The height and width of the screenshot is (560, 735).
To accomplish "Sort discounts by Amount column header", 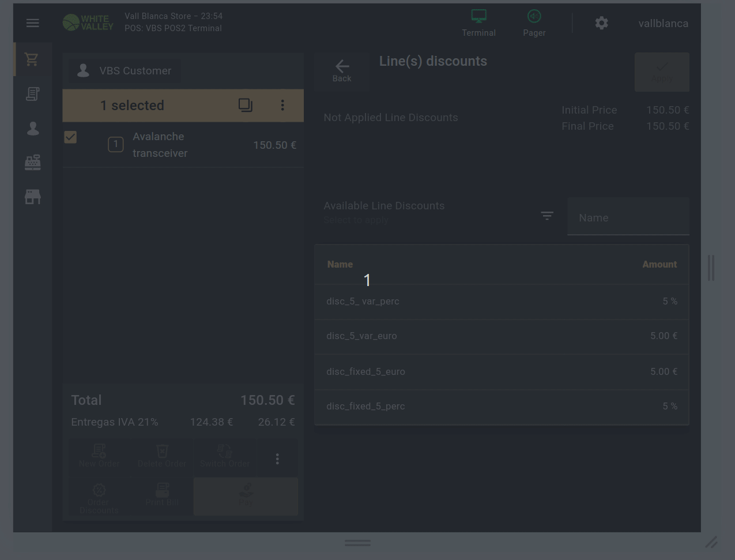I will tap(659, 264).
